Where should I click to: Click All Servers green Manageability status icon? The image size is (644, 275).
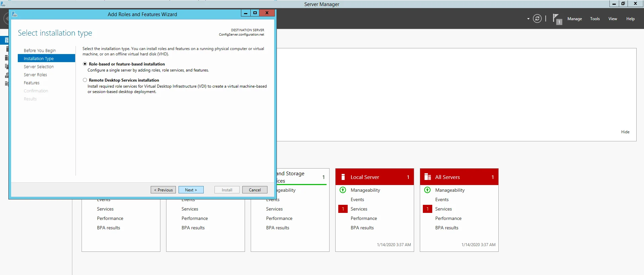(x=427, y=190)
